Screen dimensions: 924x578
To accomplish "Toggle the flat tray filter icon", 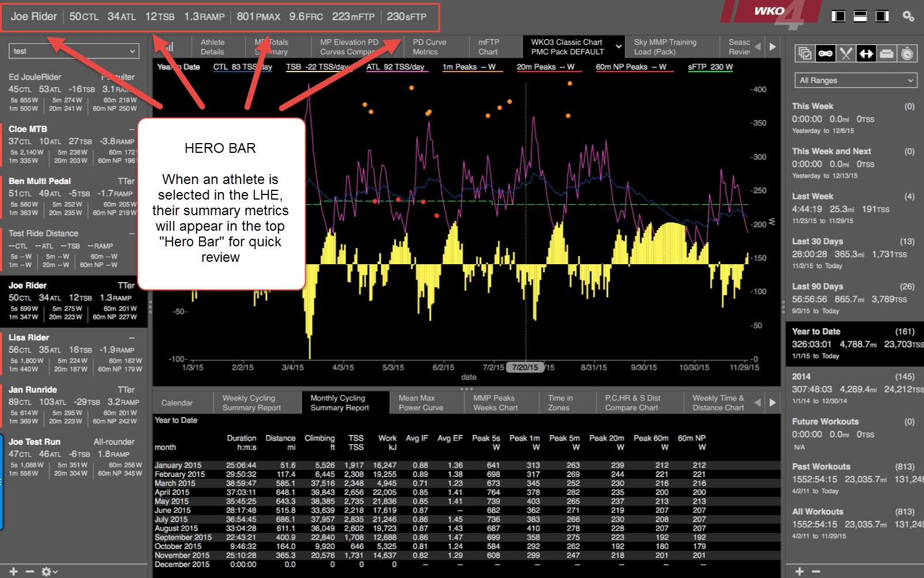I will [x=887, y=54].
